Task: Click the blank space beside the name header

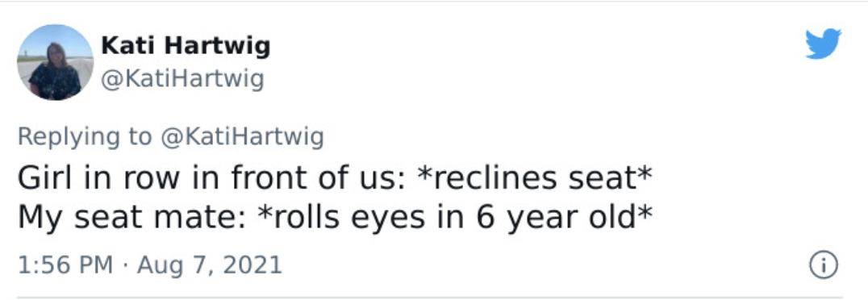Action: (x=526, y=60)
